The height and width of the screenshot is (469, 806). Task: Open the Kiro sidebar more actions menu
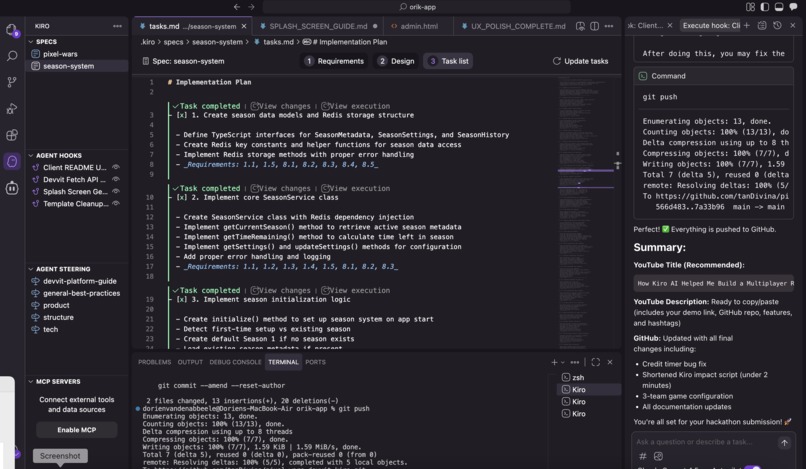pyautogui.click(x=118, y=26)
